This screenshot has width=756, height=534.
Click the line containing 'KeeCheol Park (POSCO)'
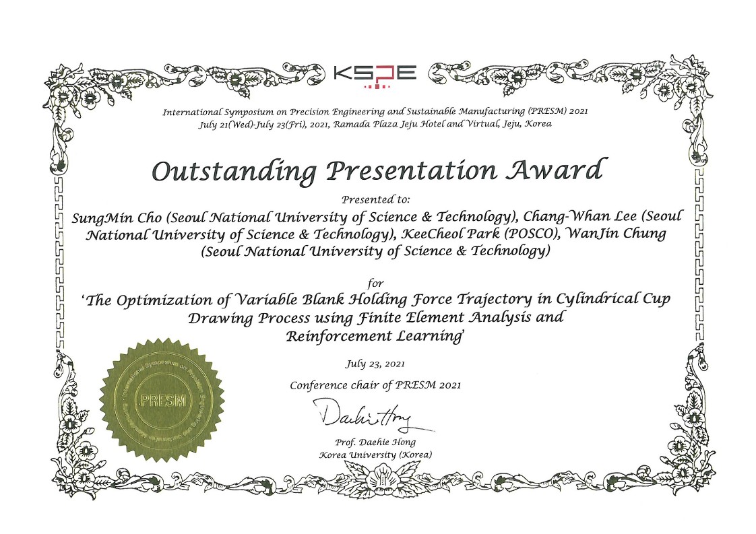point(375,234)
